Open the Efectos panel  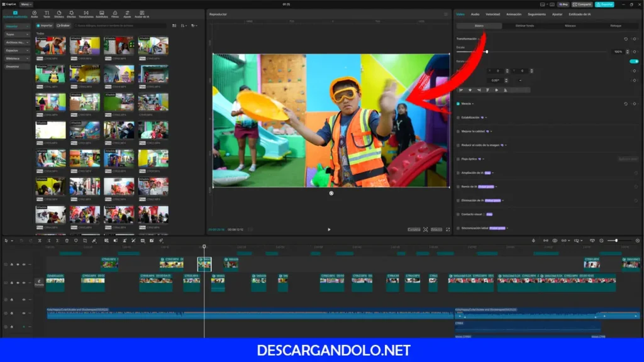pos(71,14)
